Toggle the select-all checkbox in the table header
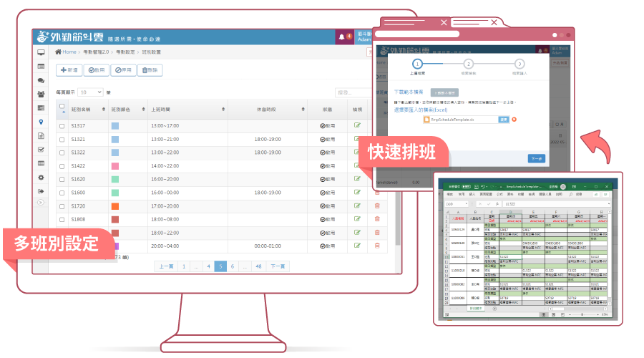The height and width of the screenshot is (358, 644). click(x=62, y=107)
